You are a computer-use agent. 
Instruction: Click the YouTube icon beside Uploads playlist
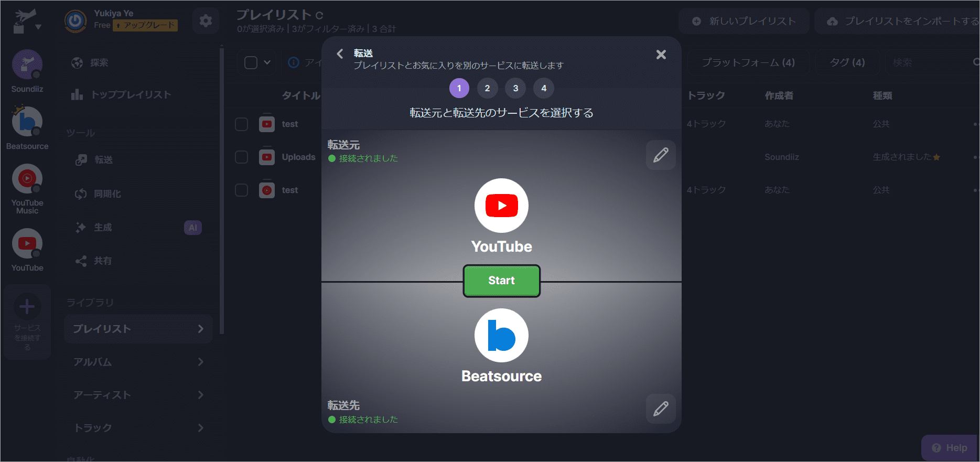[267, 157]
